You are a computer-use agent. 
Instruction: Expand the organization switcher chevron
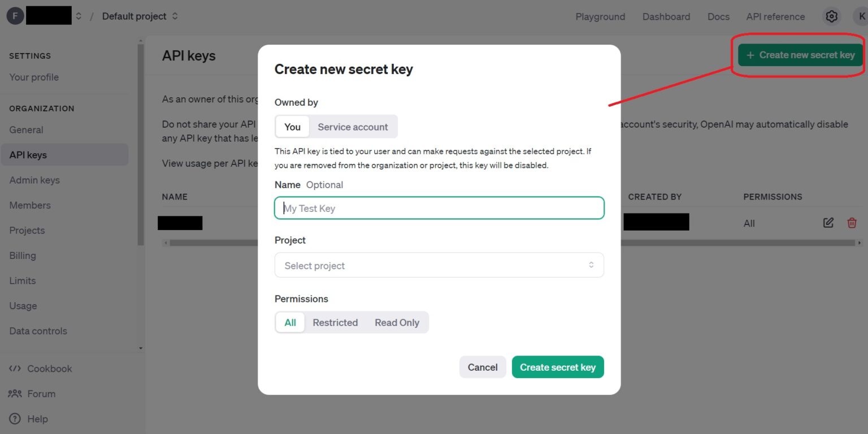click(x=79, y=16)
